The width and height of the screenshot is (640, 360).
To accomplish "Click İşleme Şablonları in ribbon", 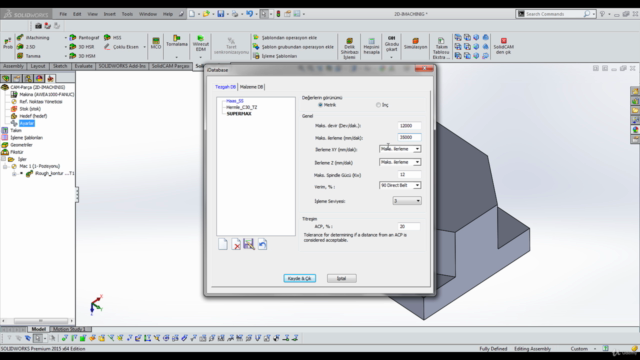I will [275, 56].
